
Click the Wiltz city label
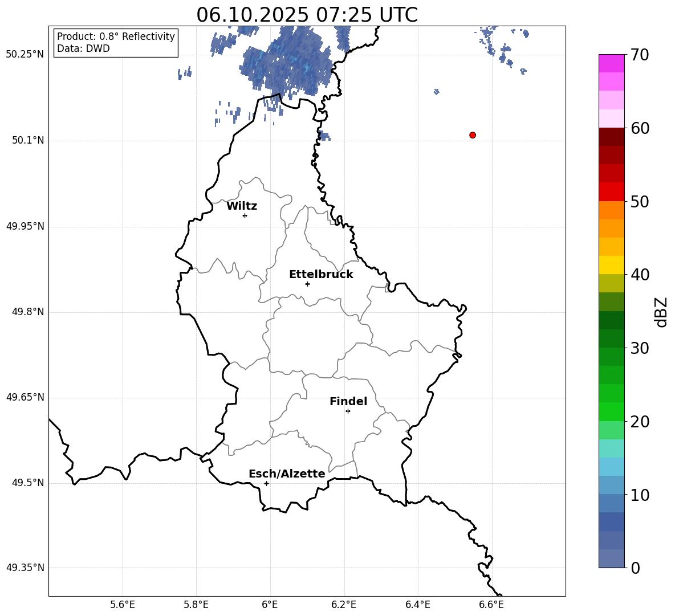242,206
